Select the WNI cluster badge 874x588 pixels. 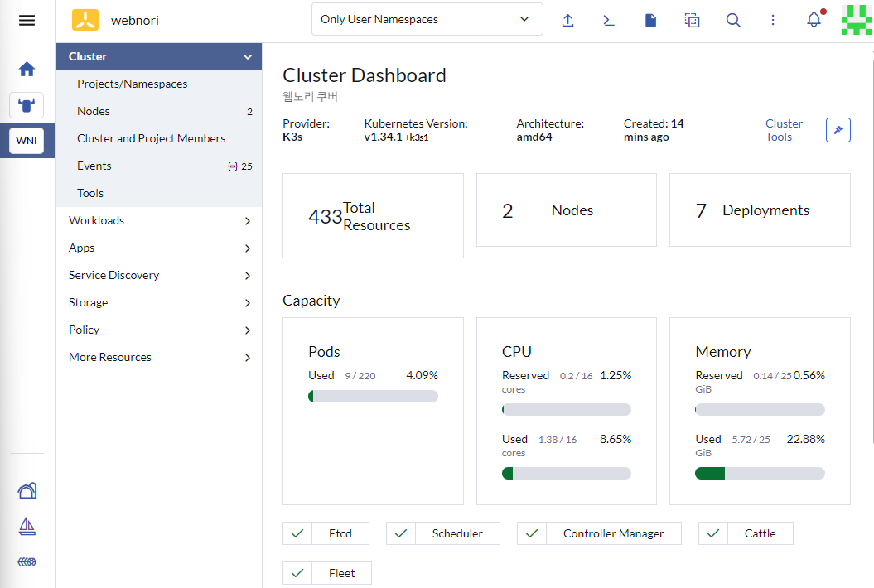[27, 141]
